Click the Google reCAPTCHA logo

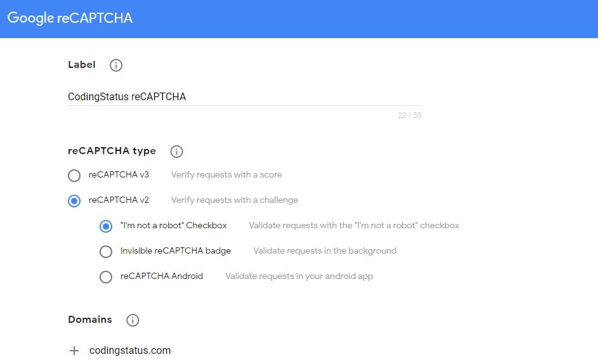70,18
